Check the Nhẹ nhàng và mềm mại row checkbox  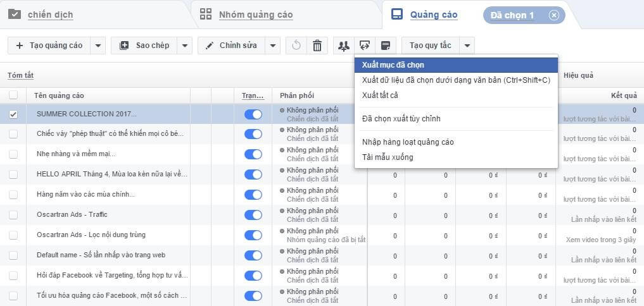[13, 154]
